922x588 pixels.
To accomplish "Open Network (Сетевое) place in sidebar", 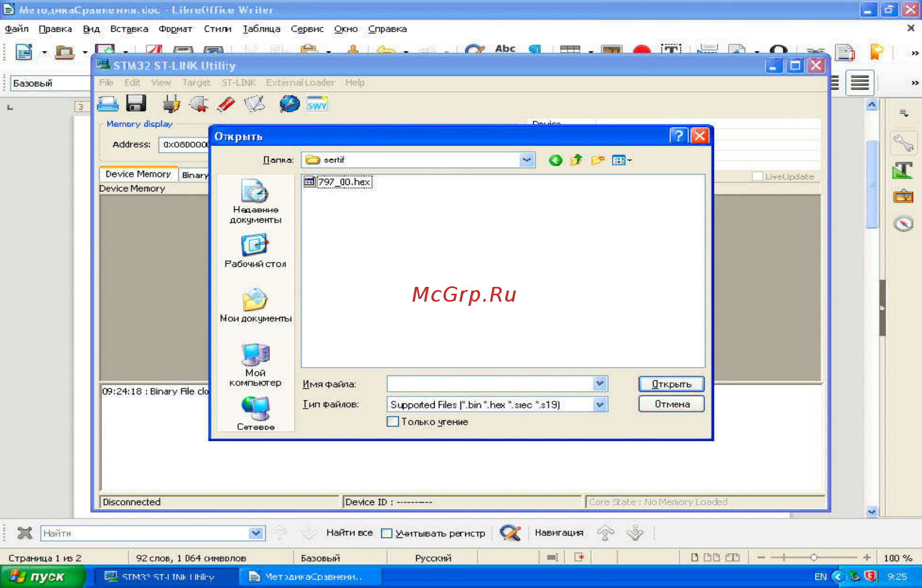I will (255, 413).
